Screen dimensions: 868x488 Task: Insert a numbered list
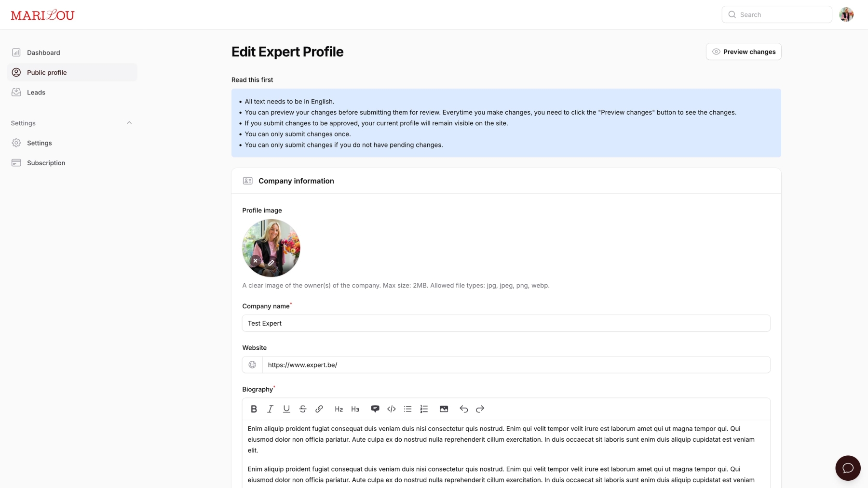[424, 409]
